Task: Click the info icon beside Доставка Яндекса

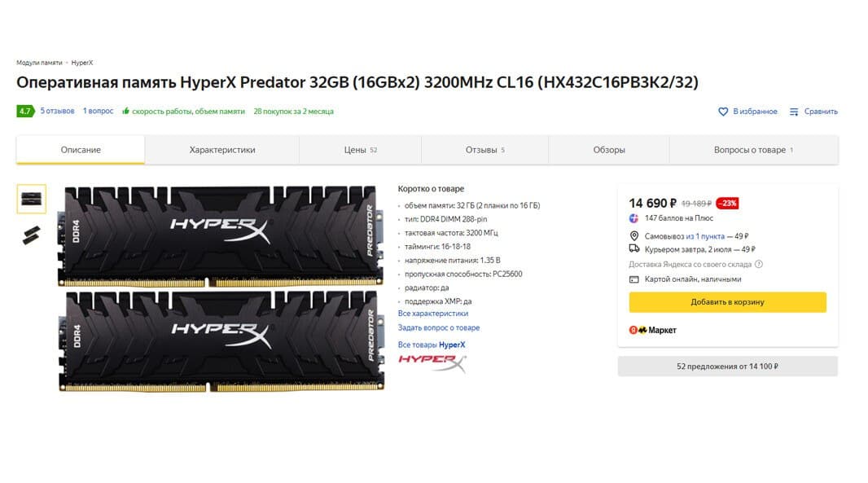Action: coord(759,264)
